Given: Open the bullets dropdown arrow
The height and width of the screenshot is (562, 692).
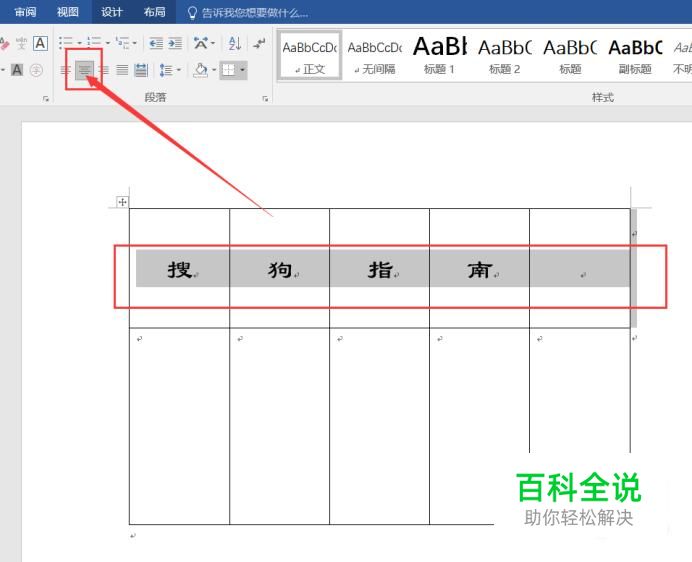Looking at the screenshot, I should tap(79, 43).
